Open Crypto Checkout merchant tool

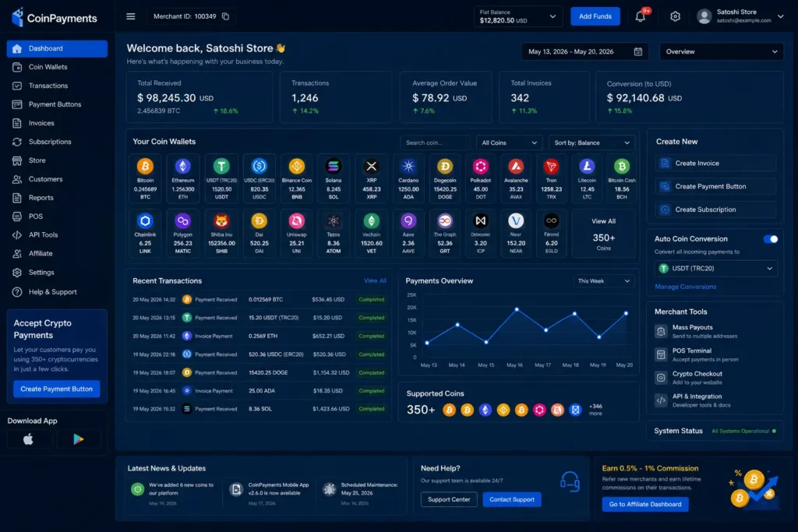click(715, 377)
